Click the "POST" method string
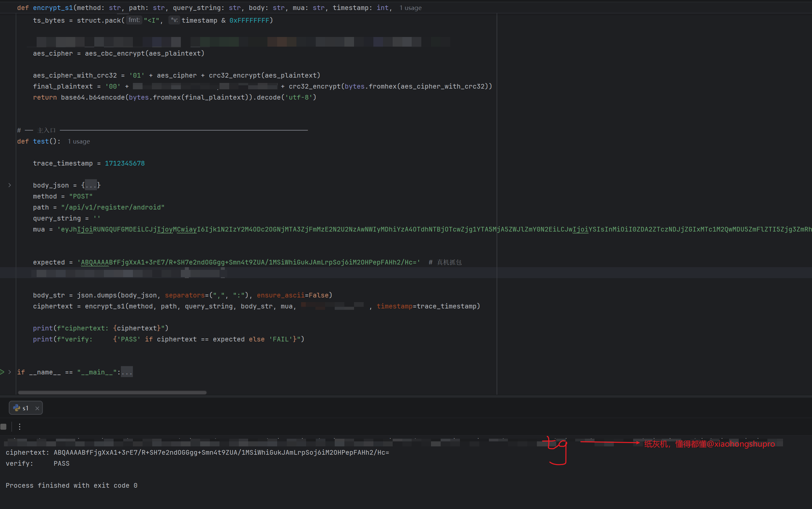812x509 pixels. tap(81, 196)
